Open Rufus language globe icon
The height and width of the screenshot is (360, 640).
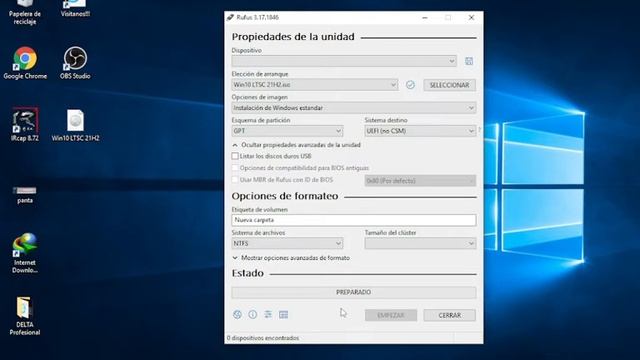point(237,314)
